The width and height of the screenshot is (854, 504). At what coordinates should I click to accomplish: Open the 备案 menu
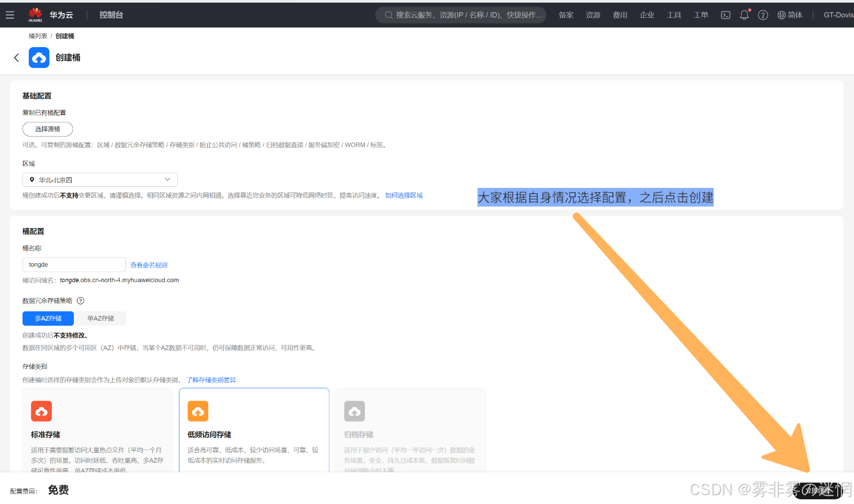(x=566, y=15)
